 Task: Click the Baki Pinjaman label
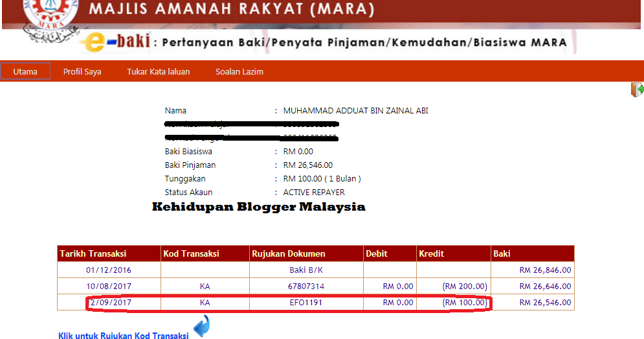click(190, 165)
